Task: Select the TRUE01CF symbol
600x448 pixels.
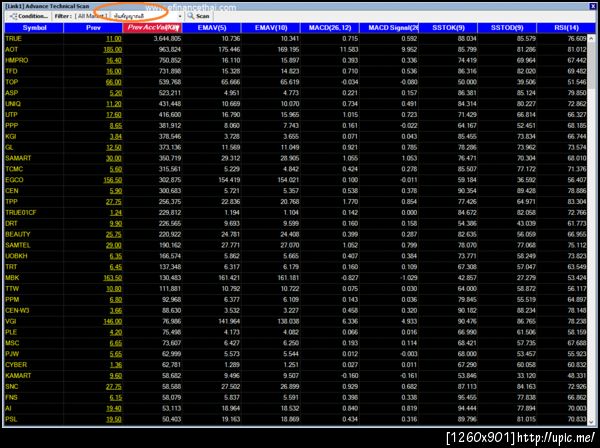Action: tap(21, 213)
